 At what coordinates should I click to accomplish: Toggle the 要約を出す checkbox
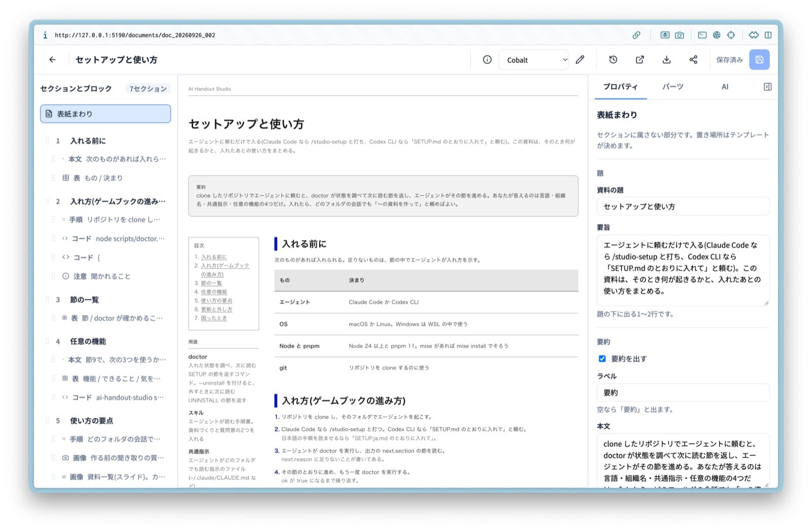(x=602, y=359)
